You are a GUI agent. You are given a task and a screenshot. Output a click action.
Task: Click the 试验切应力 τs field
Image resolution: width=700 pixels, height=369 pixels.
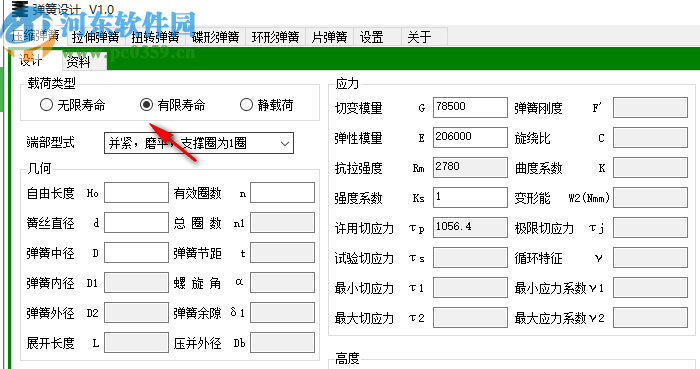470,257
